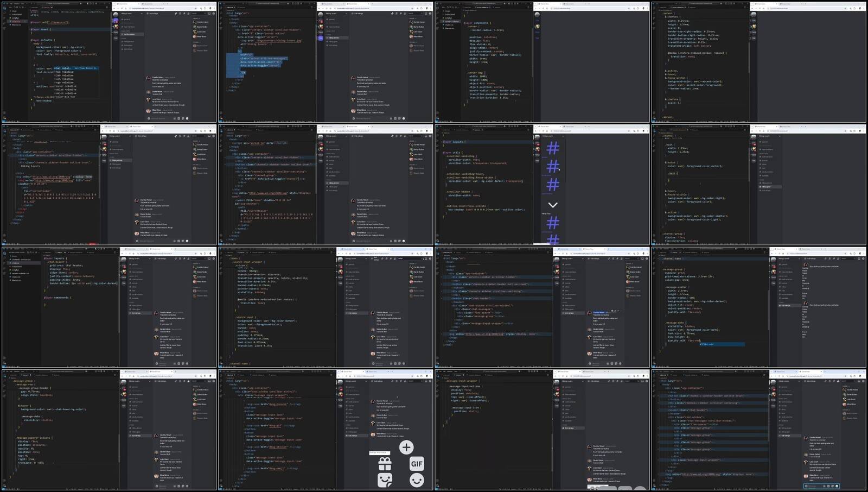Click the large square sticker smiley icon

click(385, 480)
